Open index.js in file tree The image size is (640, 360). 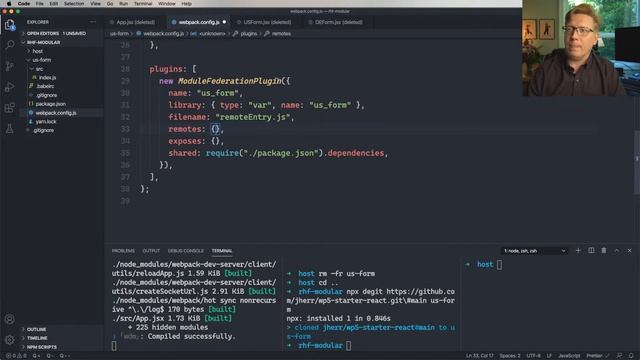pyautogui.click(x=47, y=78)
